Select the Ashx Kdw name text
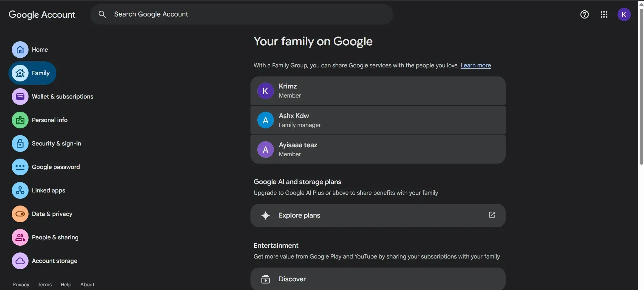 point(294,116)
